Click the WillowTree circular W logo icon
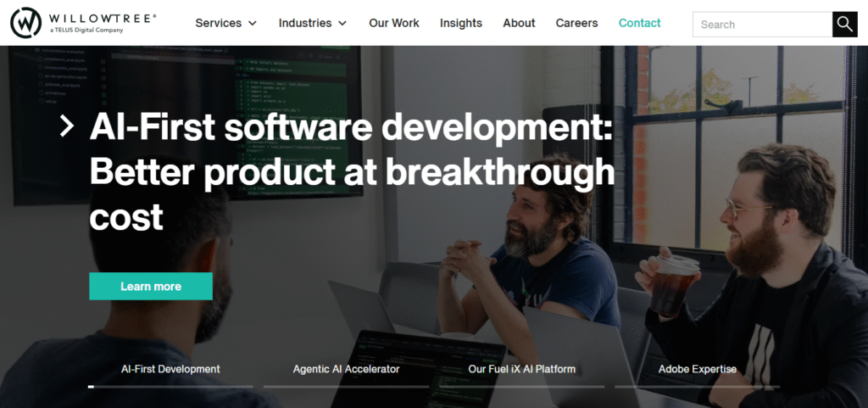This screenshot has width=868, height=408. (x=26, y=23)
